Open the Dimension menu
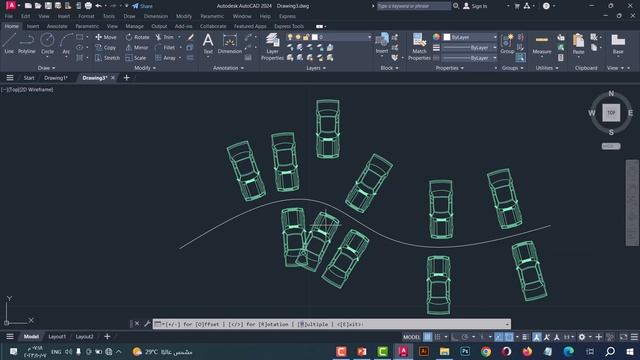The image size is (640, 360). point(156,16)
